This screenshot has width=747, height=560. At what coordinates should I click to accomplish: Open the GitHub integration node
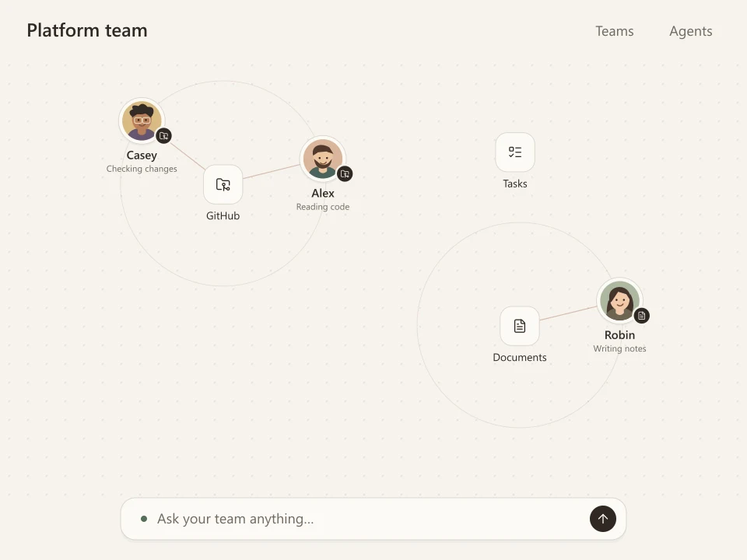pos(223,184)
